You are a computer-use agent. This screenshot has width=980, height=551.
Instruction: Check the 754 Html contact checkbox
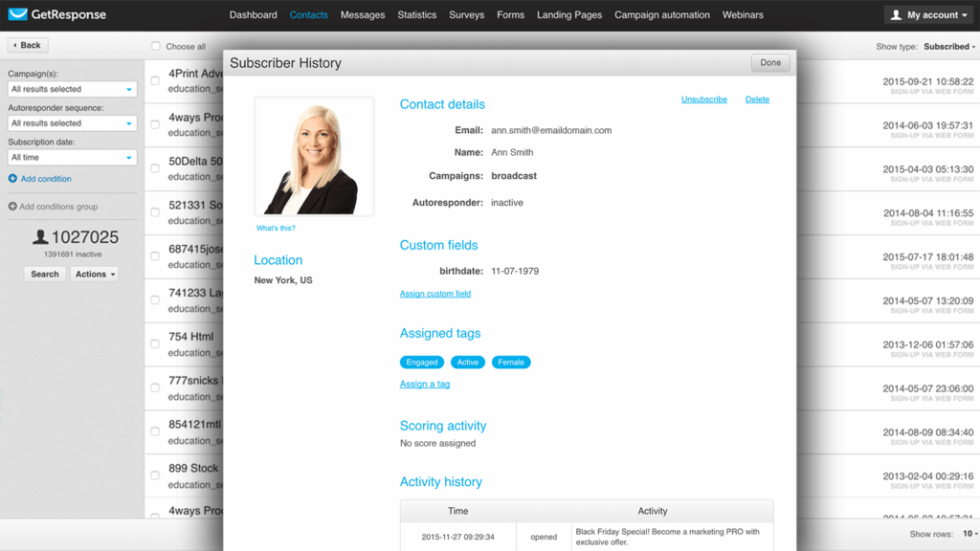click(x=155, y=342)
